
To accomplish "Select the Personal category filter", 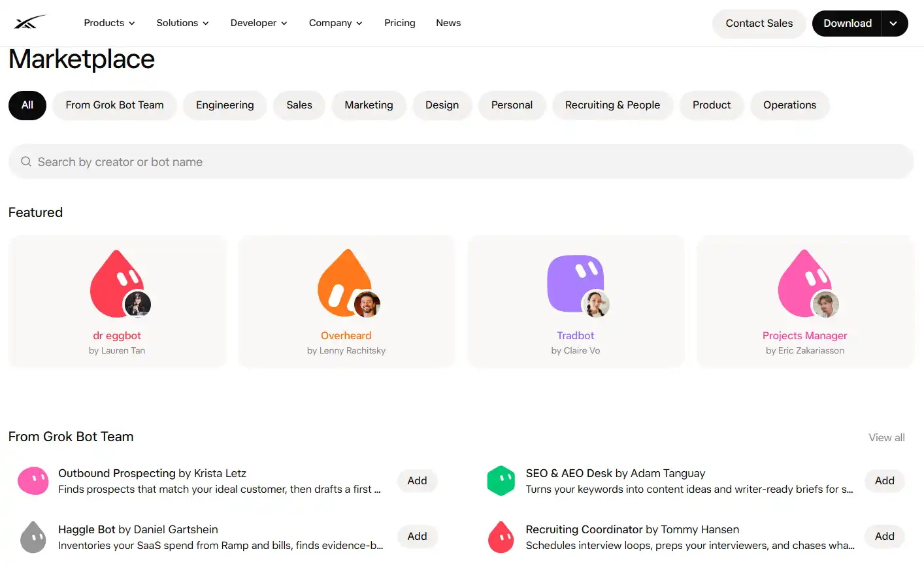I will tap(512, 105).
